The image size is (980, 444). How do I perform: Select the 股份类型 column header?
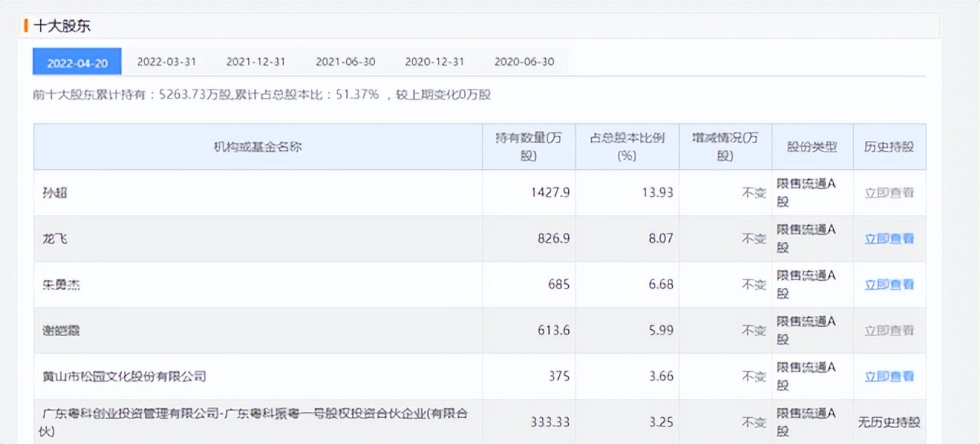pos(812,147)
